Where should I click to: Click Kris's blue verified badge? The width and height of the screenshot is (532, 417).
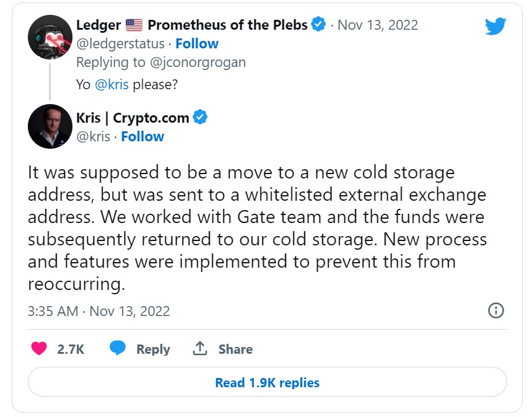[200, 117]
